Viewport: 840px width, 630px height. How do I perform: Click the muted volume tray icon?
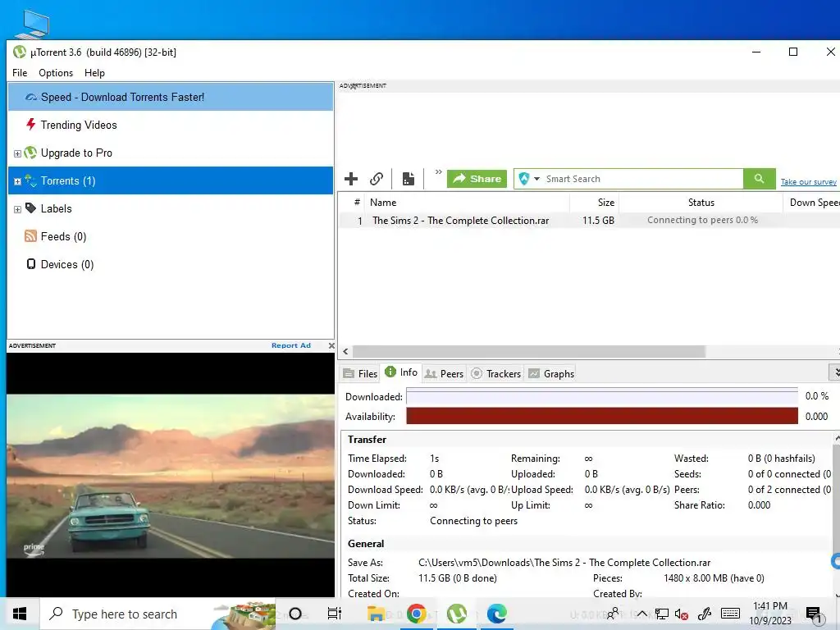682,614
